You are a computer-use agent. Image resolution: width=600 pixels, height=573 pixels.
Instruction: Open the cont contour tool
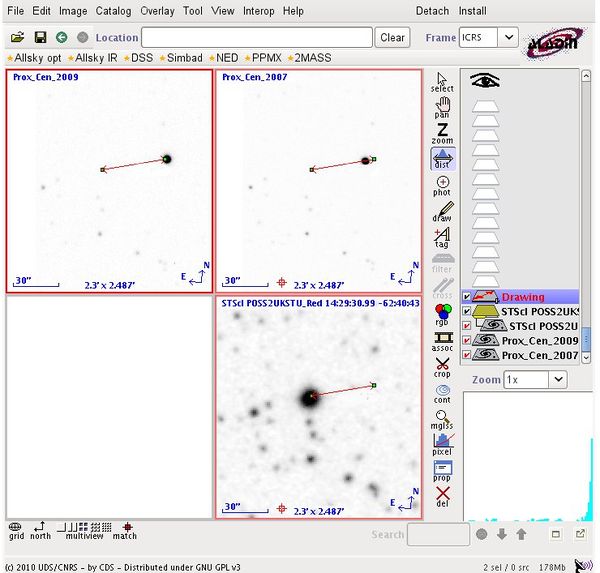(x=442, y=393)
